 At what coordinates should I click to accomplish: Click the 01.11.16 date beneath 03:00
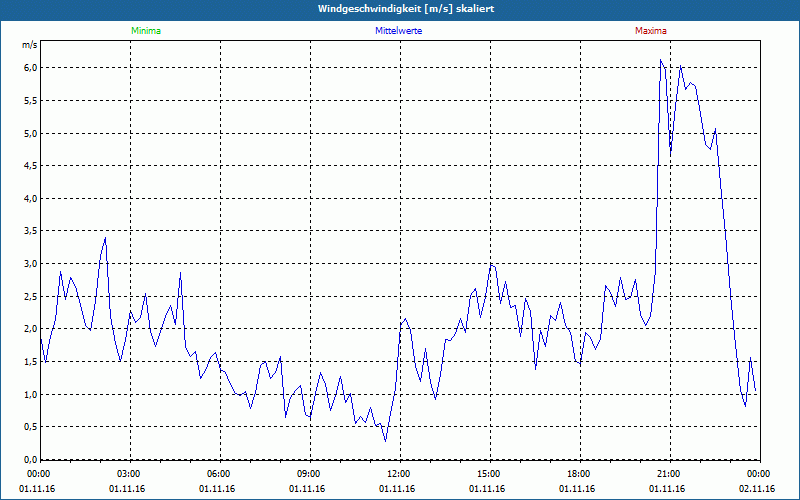pyautogui.click(x=127, y=489)
